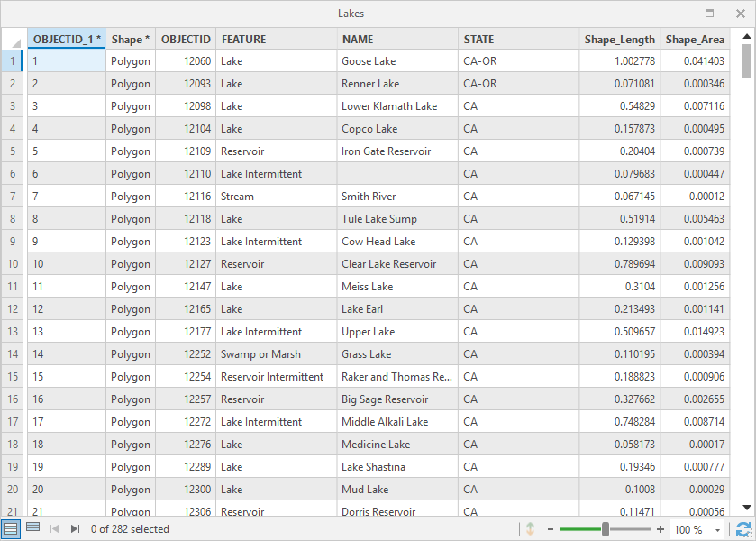Show all records view button
This screenshot has width=756, height=541.
click(11, 529)
